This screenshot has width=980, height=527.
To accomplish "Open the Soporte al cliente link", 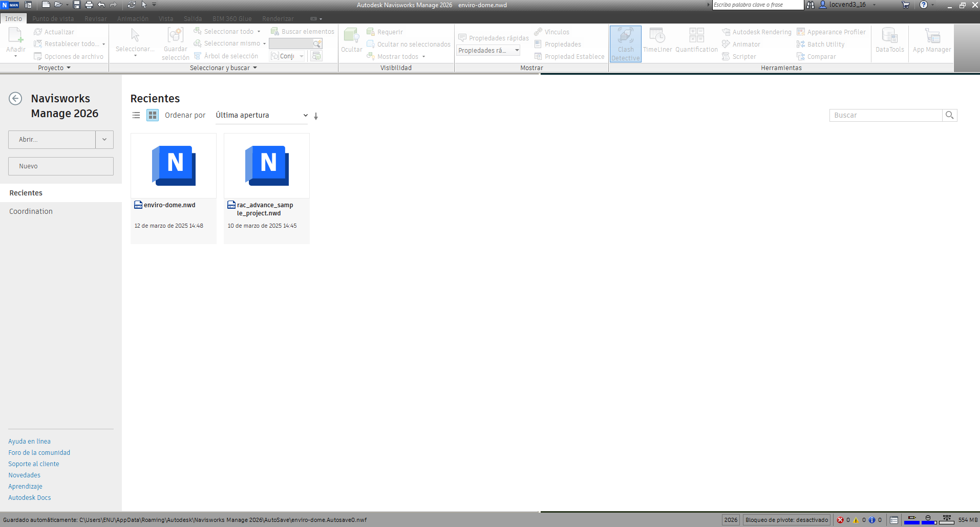I will [34, 464].
